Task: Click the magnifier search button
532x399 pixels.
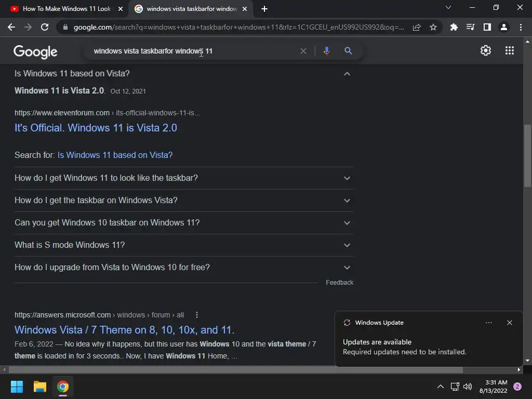Action: point(348,51)
